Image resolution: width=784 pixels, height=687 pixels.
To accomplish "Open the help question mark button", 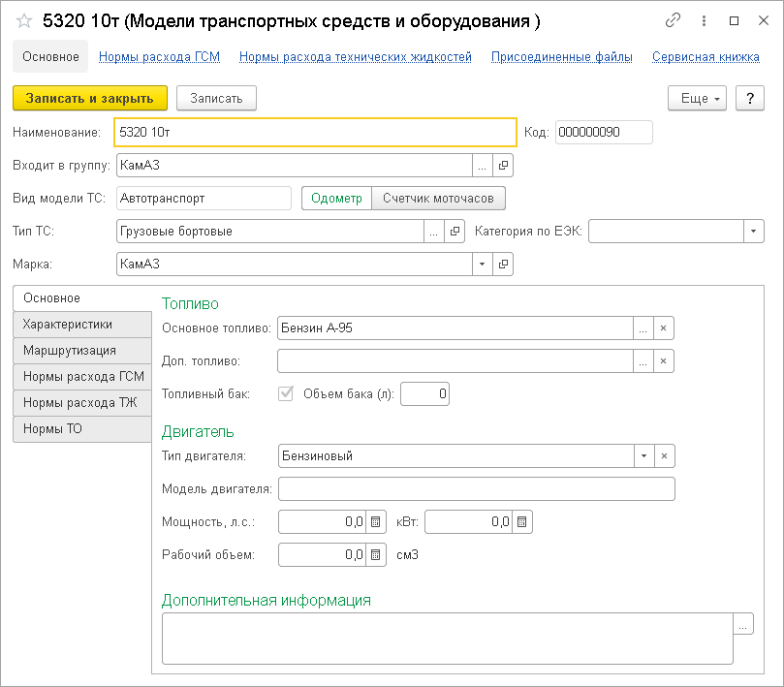I will coord(750,98).
